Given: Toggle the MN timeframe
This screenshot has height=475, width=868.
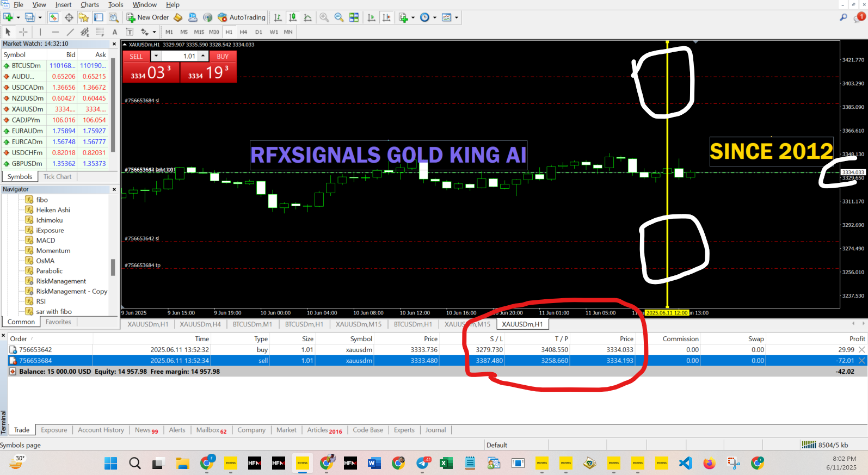Looking at the screenshot, I should pyautogui.click(x=288, y=32).
